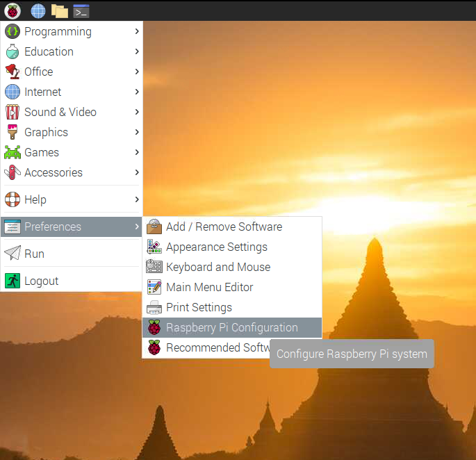Open the web browser globe icon
This screenshot has height=460, width=476.
[x=38, y=10]
